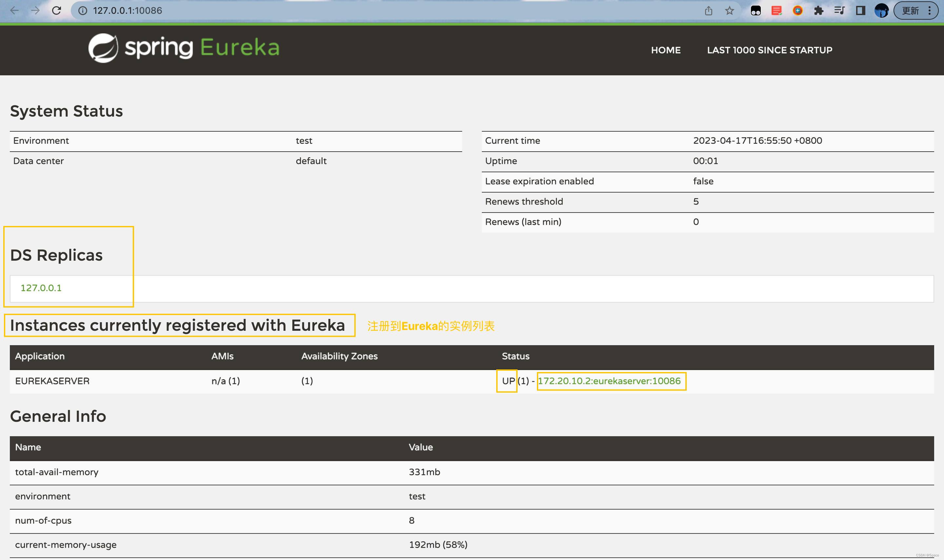Screen dimensions: 944x560
Task: Open the media control playlist icon
Action: 839,10
